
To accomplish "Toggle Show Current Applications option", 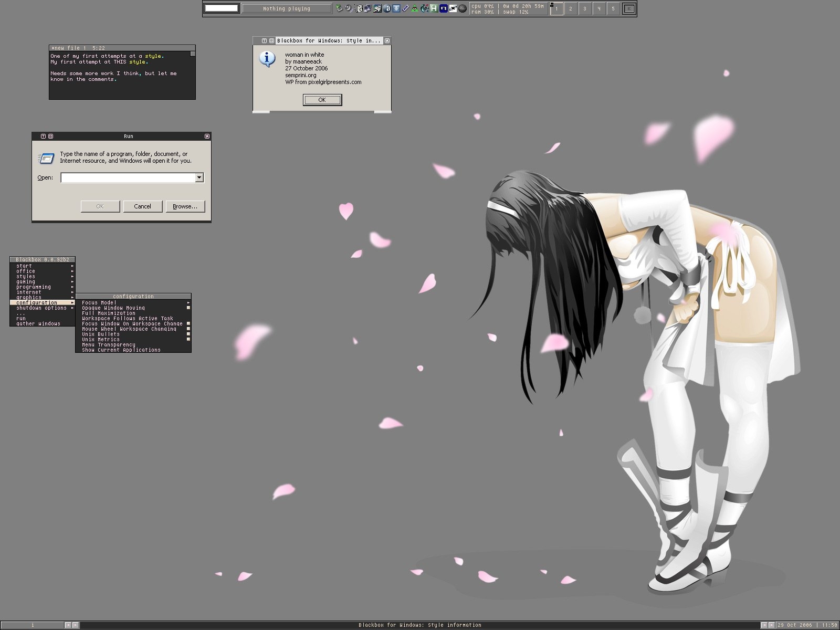I will (x=133, y=350).
